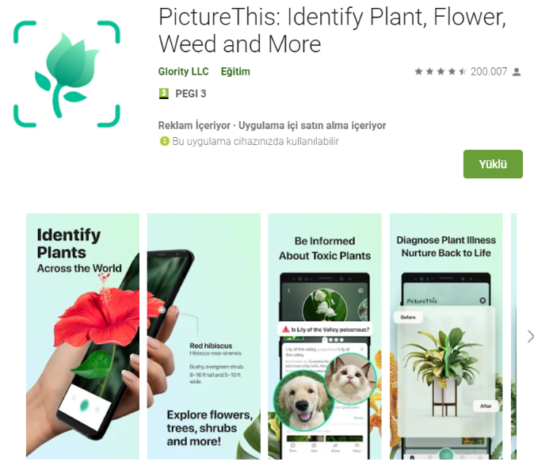Open the Diagnose Plant Illness screenshot
The width and height of the screenshot is (534, 462).
click(x=446, y=336)
